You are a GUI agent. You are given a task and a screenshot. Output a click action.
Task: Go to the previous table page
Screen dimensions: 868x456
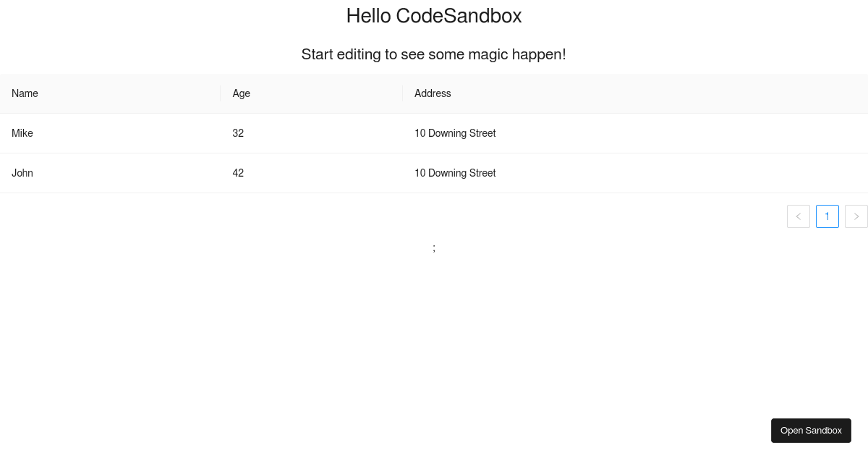pyautogui.click(x=799, y=216)
